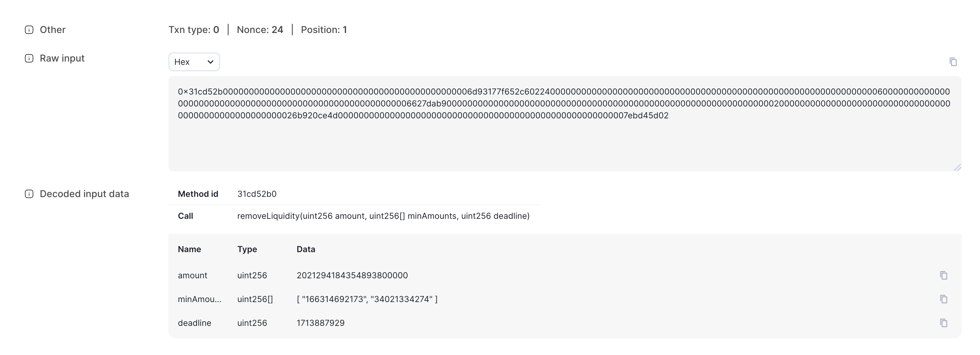Click the Method id value 31cd52b0

(257, 194)
